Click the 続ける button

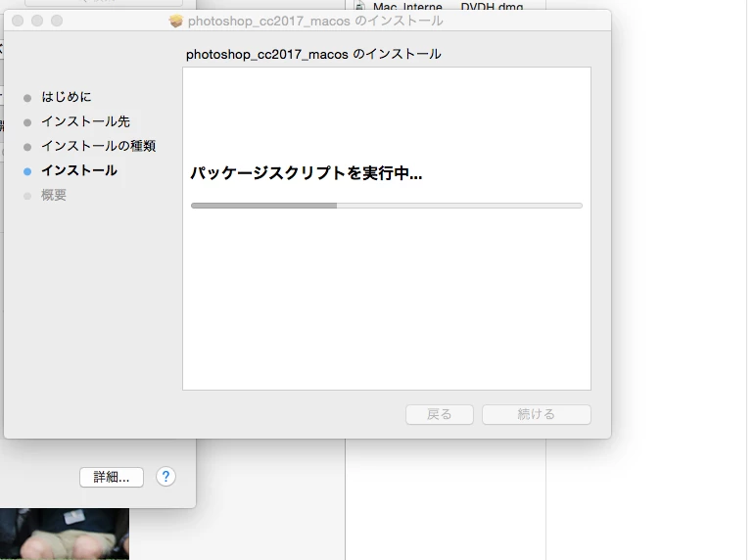(536, 414)
